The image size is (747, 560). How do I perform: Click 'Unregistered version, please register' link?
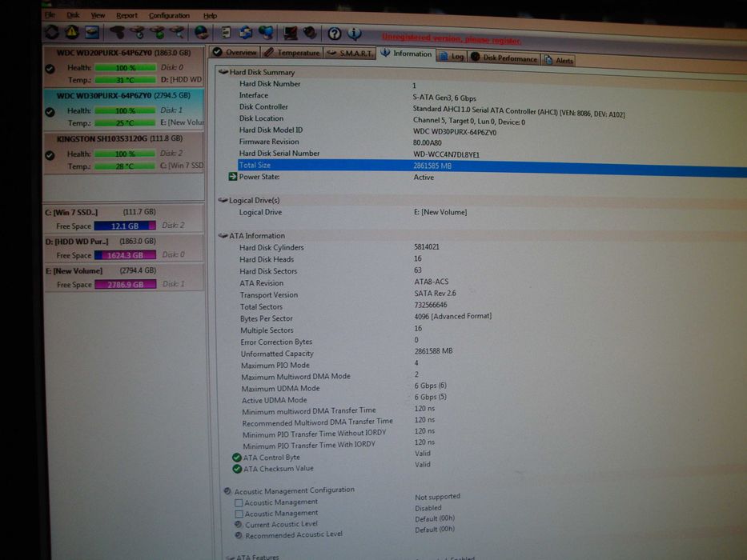[x=452, y=39]
